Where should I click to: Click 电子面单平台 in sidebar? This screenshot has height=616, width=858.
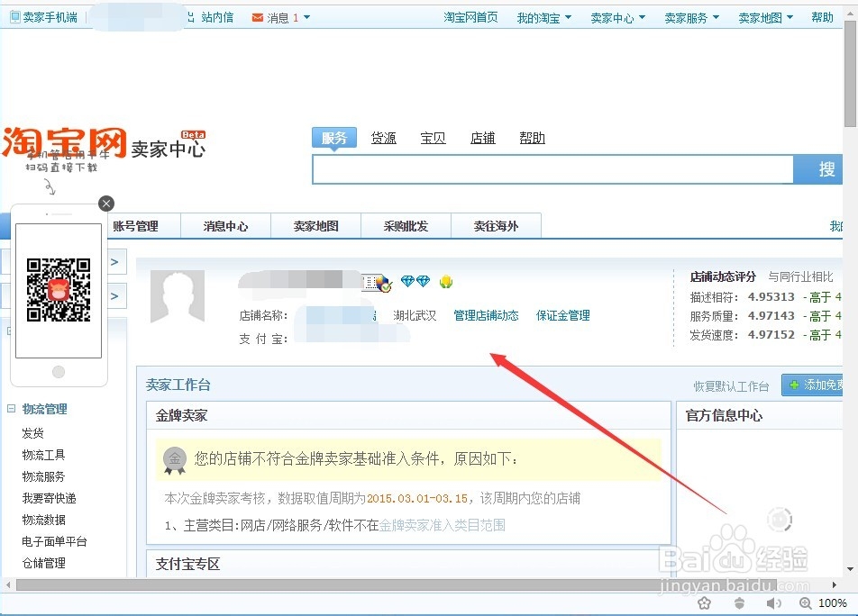pos(54,541)
